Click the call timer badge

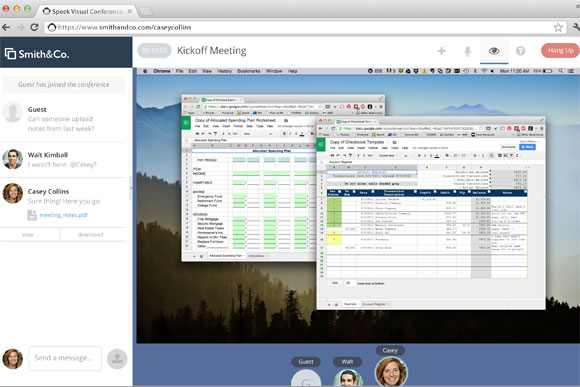(x=155, y=50)
